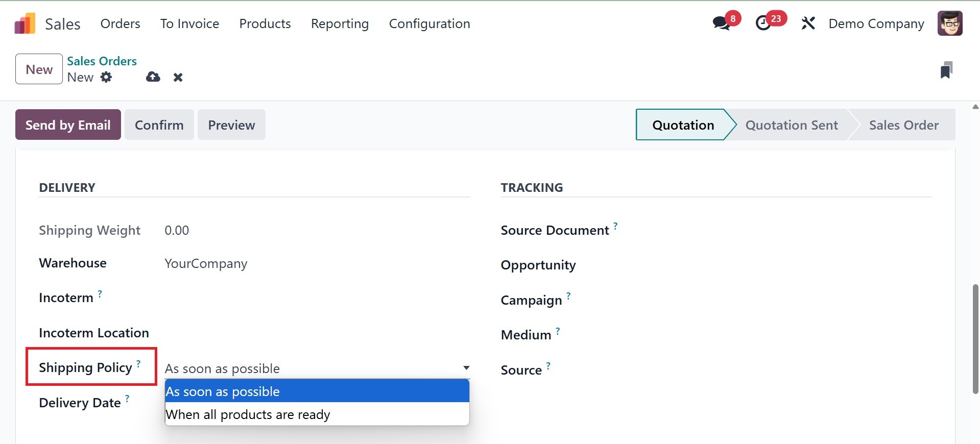Open the user avatar menu
Image resolution: width=980 pixels, height=444 pixels.
click(x=950, y=23)
